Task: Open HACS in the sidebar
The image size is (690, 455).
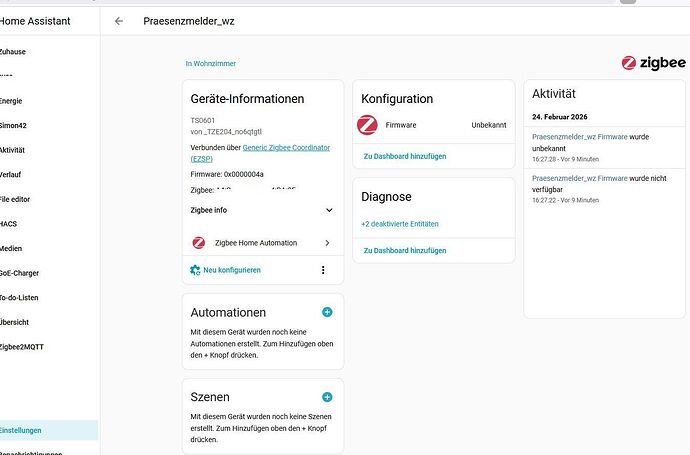Action: click(x=8, y=224)
